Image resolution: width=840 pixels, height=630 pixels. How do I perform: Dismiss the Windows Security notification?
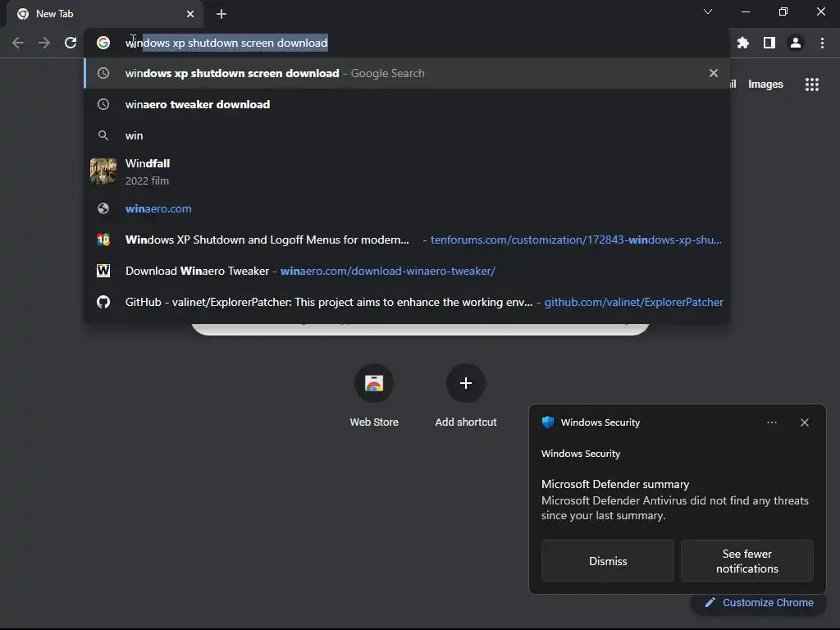608,561
